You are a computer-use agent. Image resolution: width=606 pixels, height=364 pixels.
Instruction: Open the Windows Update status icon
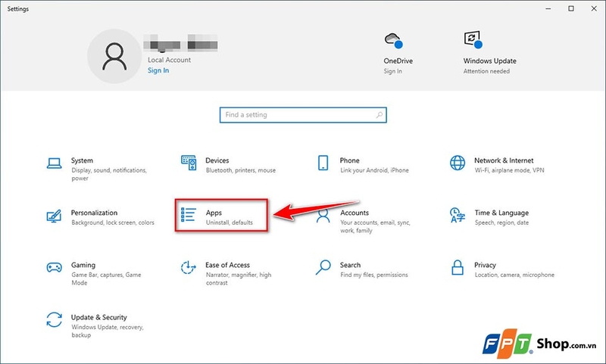[x=473, y=40]
